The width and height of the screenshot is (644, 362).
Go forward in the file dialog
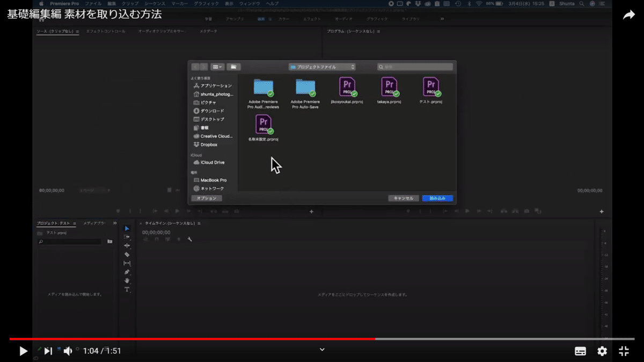pos(204,67)
